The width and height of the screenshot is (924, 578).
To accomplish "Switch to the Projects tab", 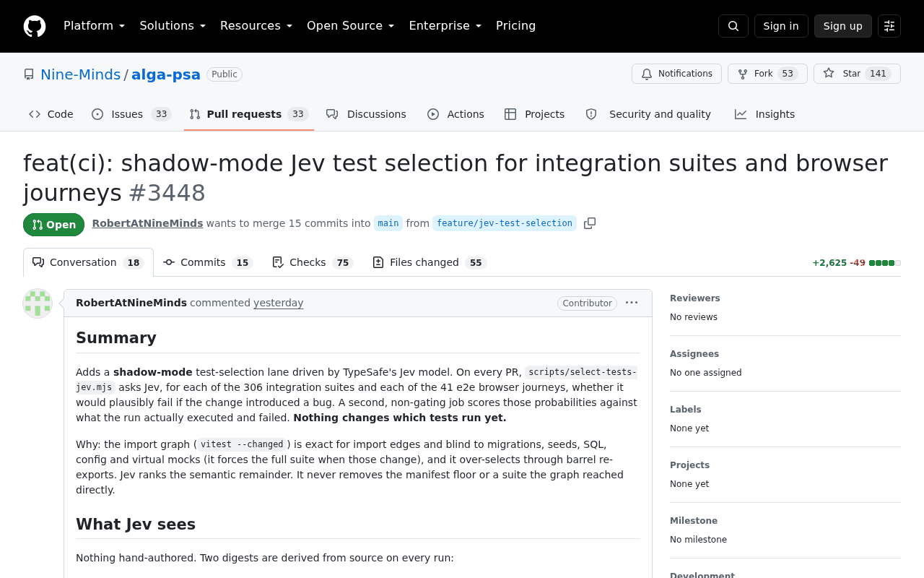I will pyautogui.click(x=535, y=114).
